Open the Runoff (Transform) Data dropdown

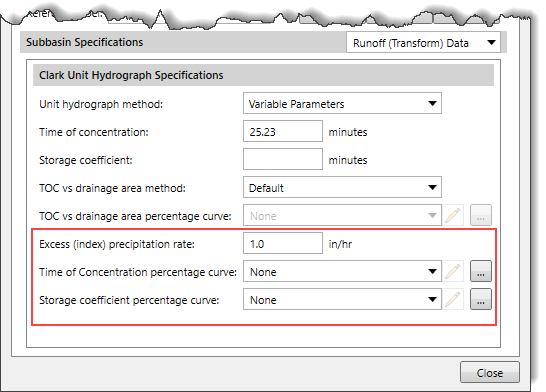tap(423, 42)
